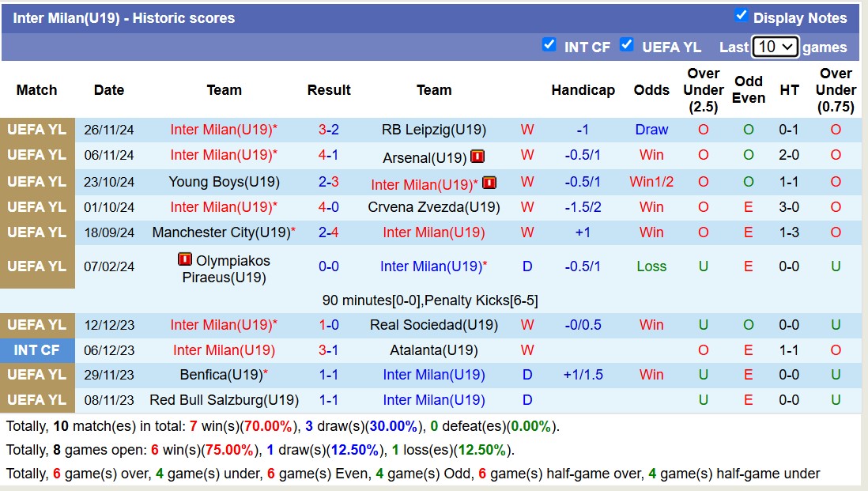Click red card icon next to Arsenal(U19)
This screenshot has width=868, height=491.
tap(477, 157)
